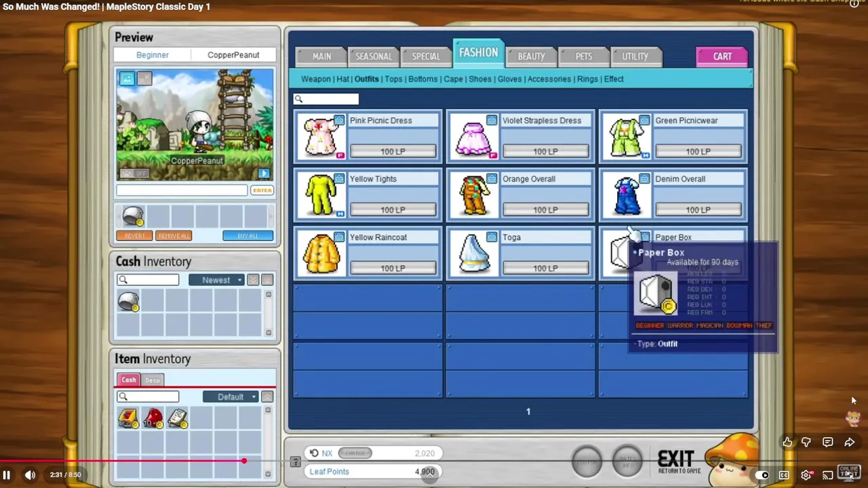Open Newest sort dropdown in Cash Inventory
868x488 pixels.
coord(216,280)
